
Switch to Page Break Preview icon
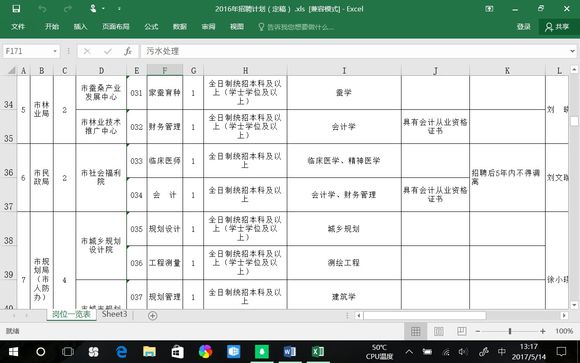pyautogui.click(x=462, y=331)
